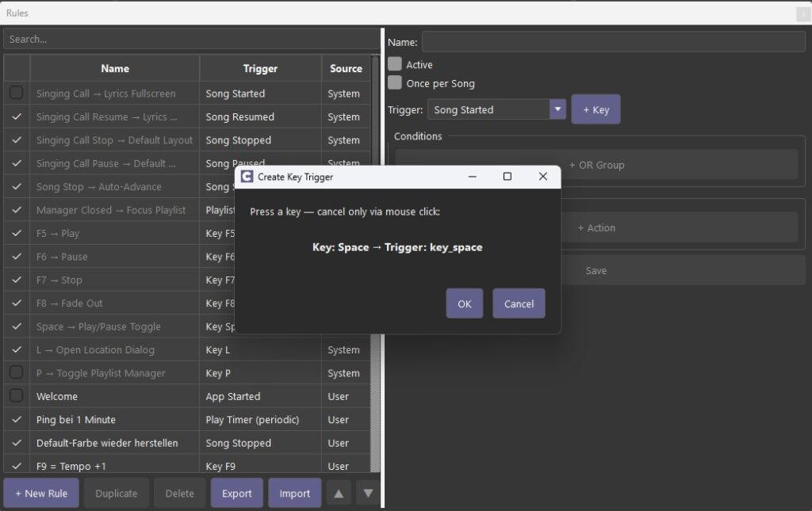Click the move rule down arrow

(x=368, y=493)
